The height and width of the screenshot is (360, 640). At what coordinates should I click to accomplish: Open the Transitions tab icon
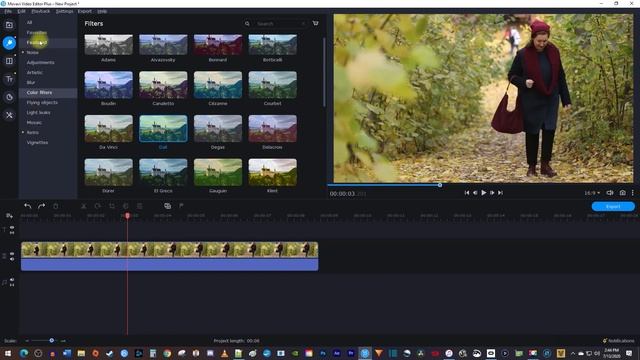(x=9, y=61)
